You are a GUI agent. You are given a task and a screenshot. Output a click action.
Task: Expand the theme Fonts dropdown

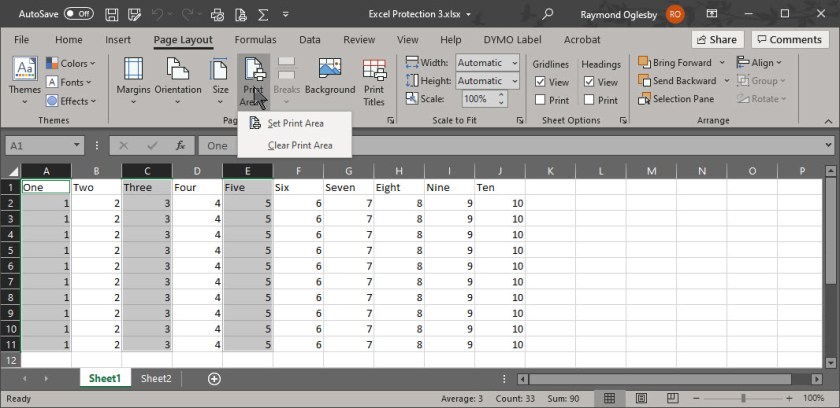(69, 82)
